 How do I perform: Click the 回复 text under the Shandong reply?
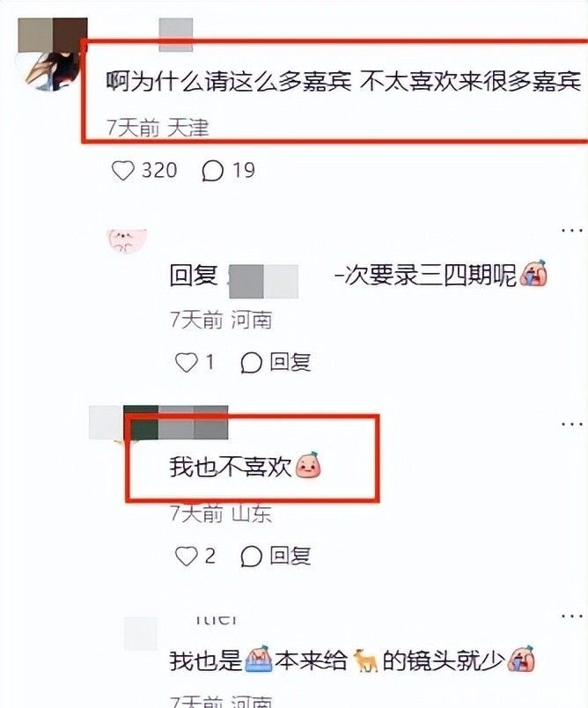[290, 557]
